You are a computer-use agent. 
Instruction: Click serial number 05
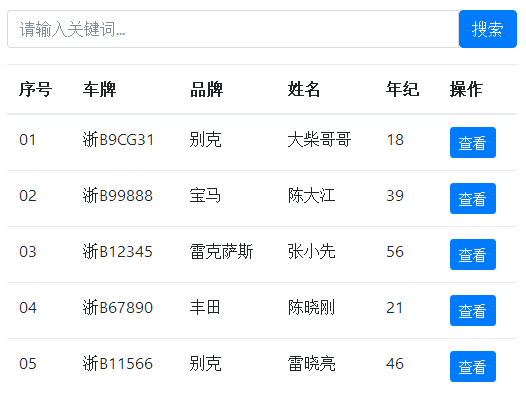pos(28,364)
